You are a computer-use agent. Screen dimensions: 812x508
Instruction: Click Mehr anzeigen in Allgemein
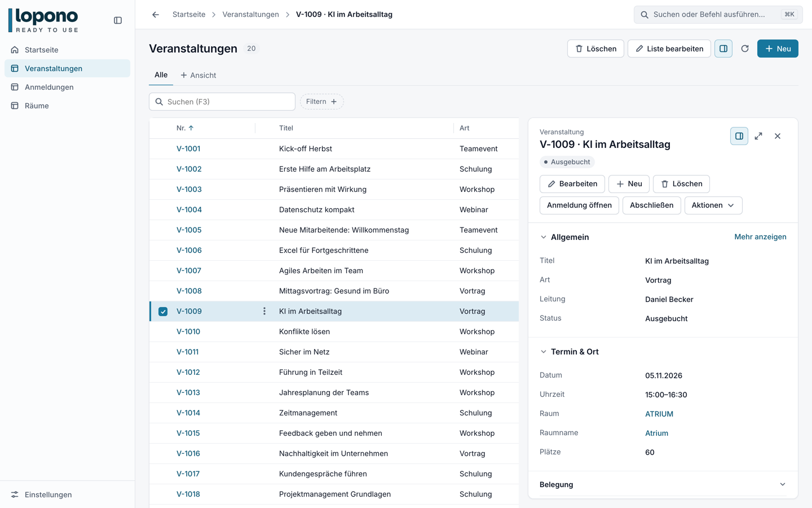(760, 237)
